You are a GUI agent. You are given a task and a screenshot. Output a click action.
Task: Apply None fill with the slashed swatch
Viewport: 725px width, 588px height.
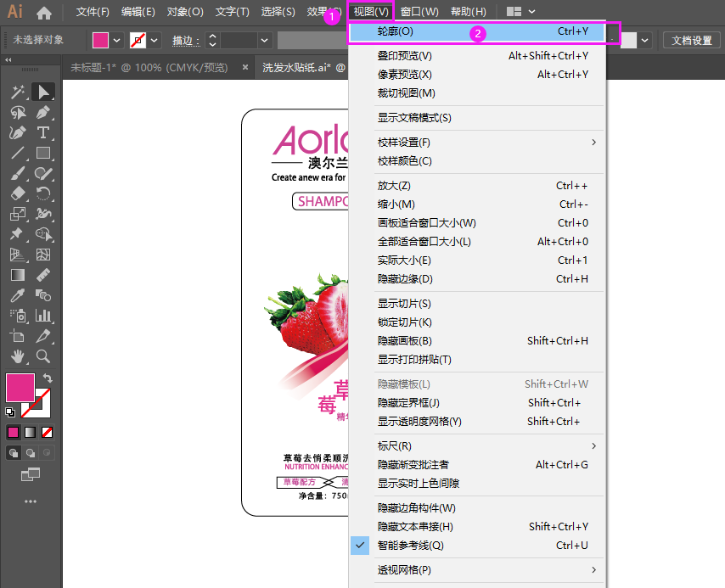click(45, 432)
